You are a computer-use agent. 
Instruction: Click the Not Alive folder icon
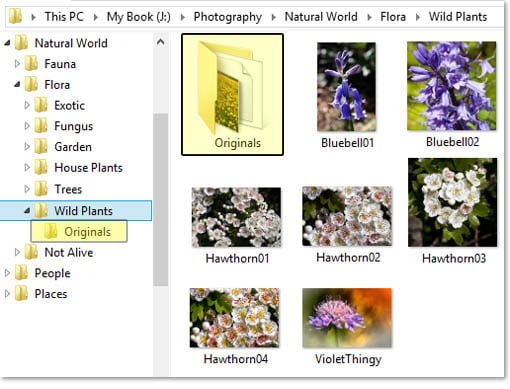pos(31,252)
